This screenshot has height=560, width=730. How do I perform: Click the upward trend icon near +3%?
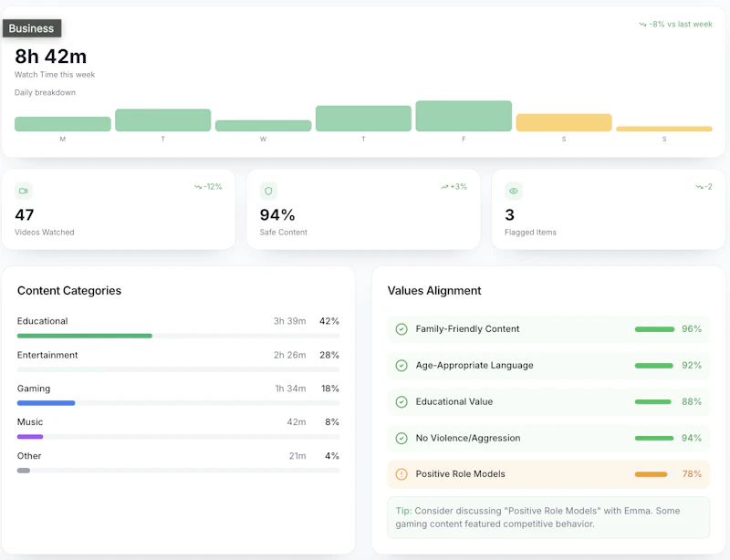(444, 187)
